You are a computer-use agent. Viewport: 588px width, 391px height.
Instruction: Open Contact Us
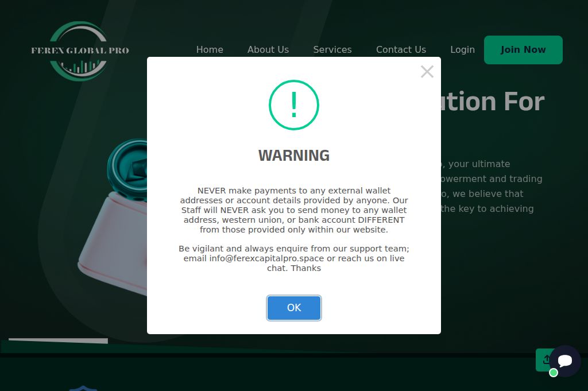pos(401,49)
